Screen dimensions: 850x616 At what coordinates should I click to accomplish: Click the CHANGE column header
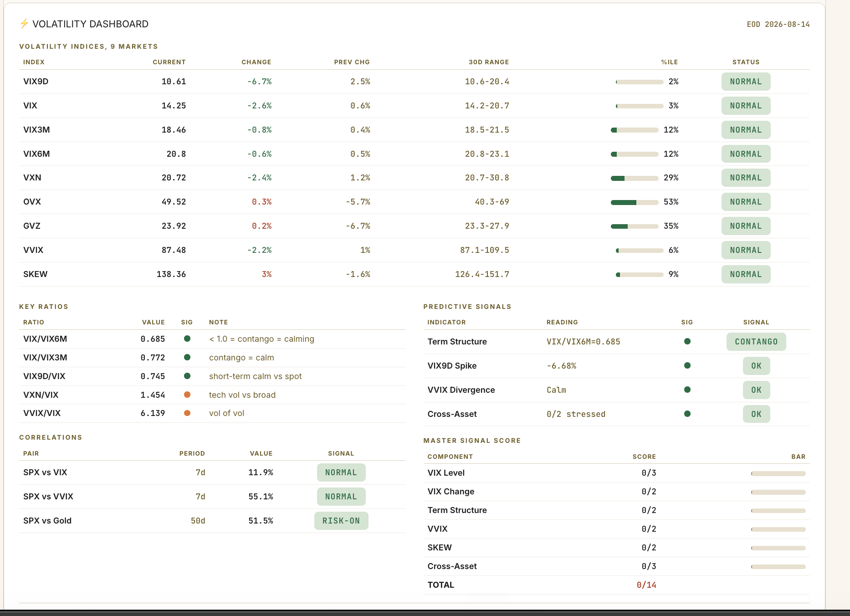pos(256,62)
